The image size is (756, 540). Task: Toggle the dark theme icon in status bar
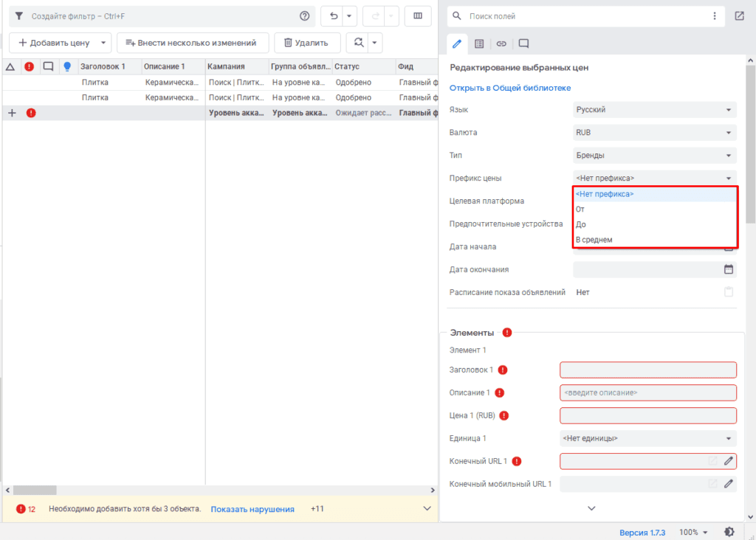pos(729,532)
